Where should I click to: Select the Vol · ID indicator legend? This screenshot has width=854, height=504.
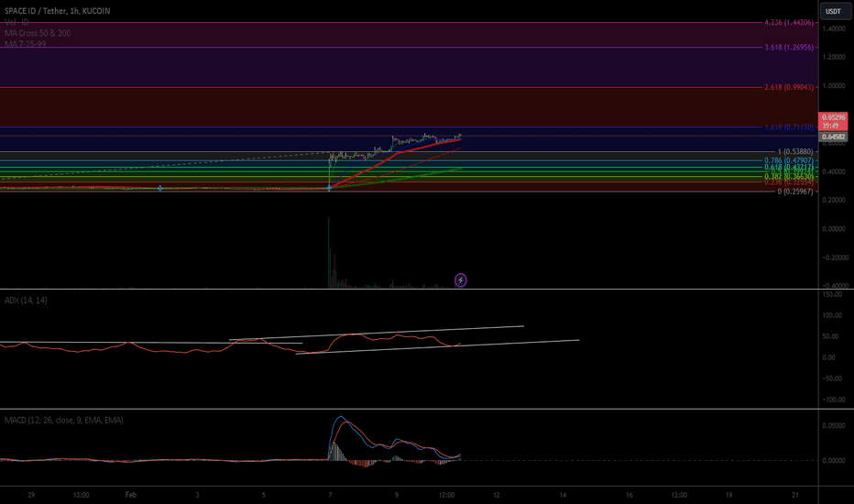[x=16, y=22]
